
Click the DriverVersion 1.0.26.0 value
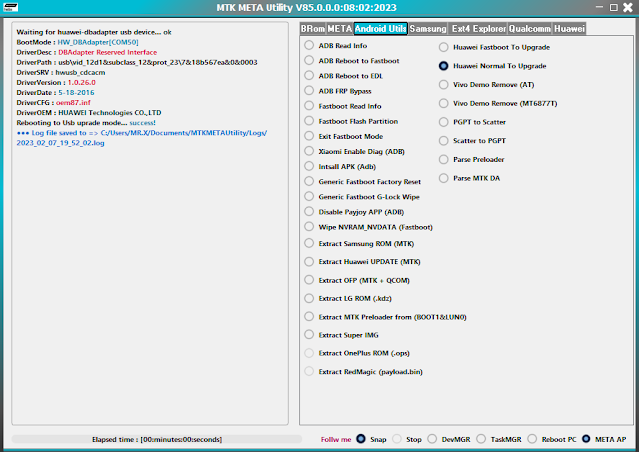pyautogui.click(x=82, y=82)
